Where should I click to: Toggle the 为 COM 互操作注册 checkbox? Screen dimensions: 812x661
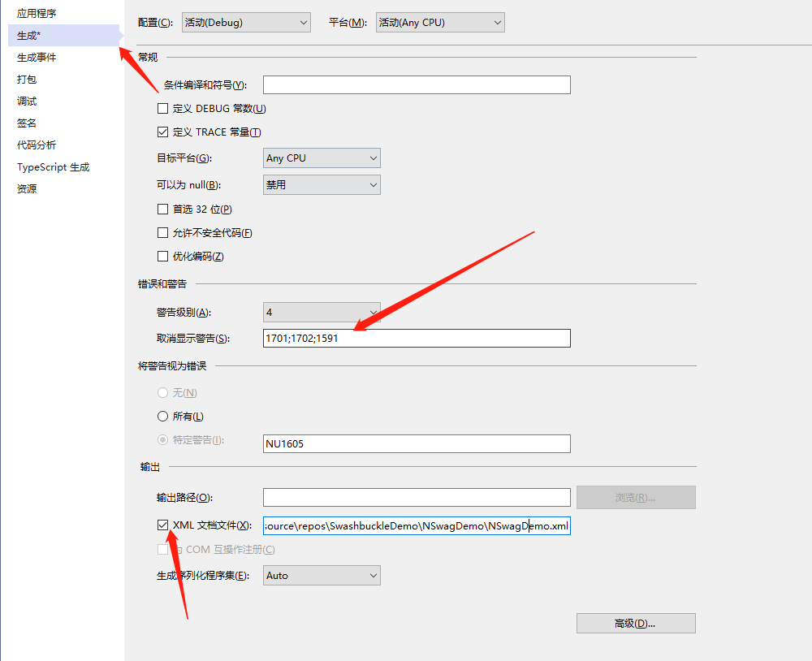tap(162, 549)
